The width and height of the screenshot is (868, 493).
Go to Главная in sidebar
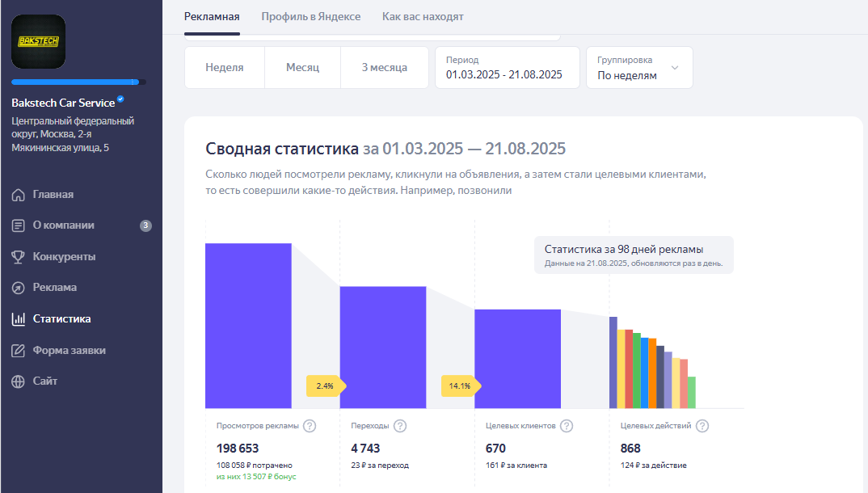click(x=53, y=195)
